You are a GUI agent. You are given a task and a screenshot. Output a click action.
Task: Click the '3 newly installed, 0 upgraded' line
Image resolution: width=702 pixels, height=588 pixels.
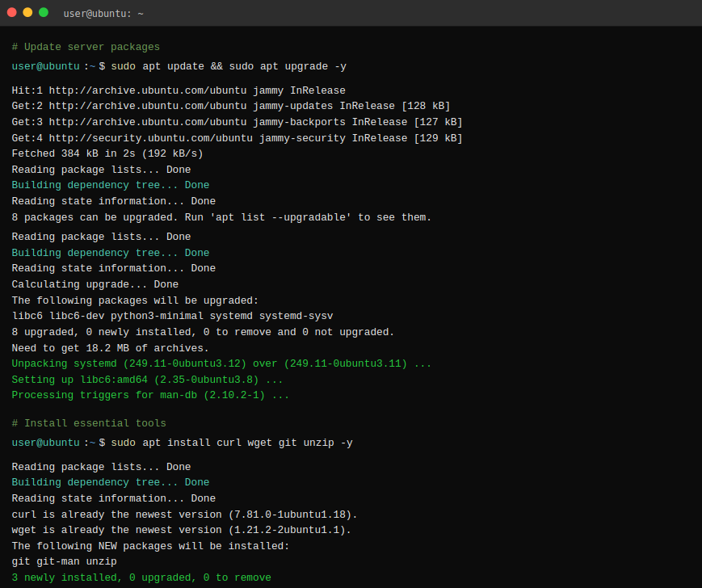pyautogui.click(x=141, y=577)
